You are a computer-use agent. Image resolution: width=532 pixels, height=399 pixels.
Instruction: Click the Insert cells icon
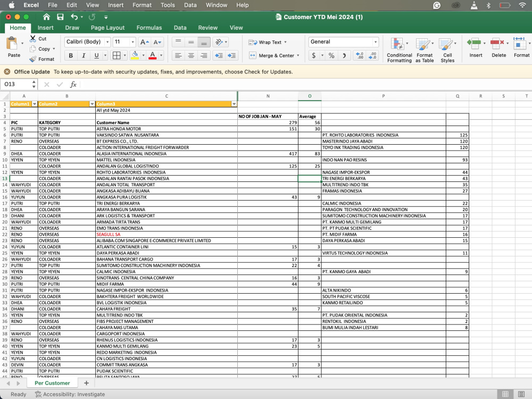475,44
